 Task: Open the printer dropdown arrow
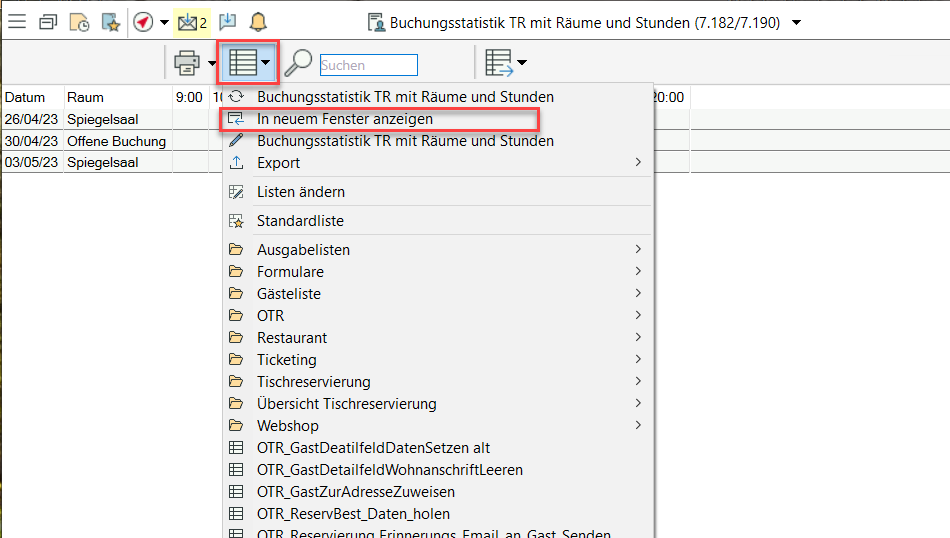(x=213, y=65)
